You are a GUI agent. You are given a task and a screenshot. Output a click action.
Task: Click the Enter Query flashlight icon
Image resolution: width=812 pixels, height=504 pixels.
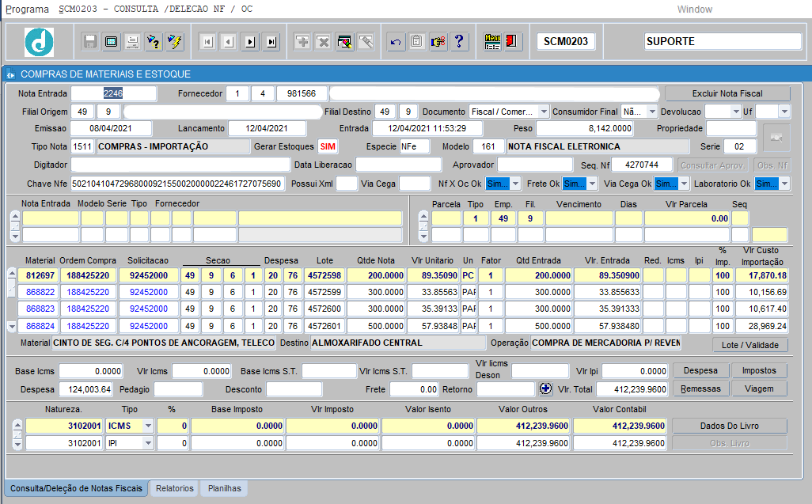(x=154, y=41)
